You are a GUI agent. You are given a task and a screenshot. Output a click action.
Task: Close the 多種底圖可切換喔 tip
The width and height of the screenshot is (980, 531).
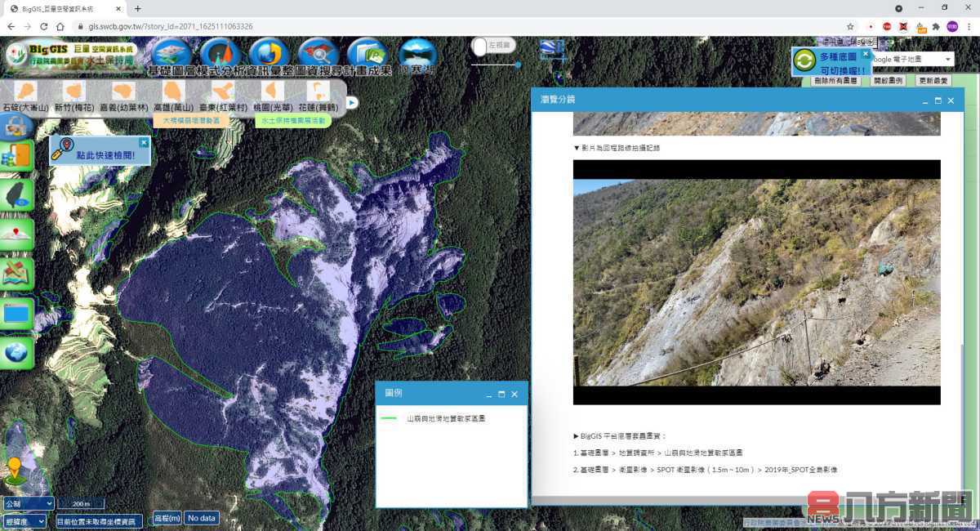coord(866,54)
